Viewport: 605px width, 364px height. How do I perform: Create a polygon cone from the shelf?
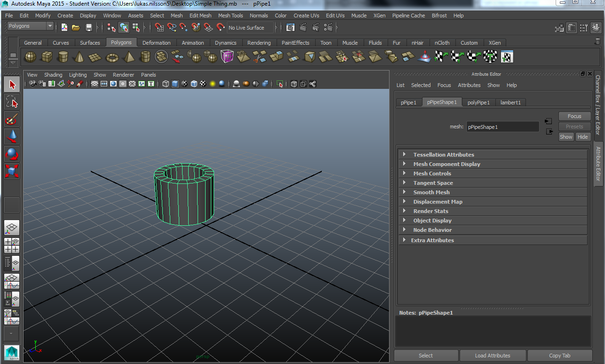point(79,57)
